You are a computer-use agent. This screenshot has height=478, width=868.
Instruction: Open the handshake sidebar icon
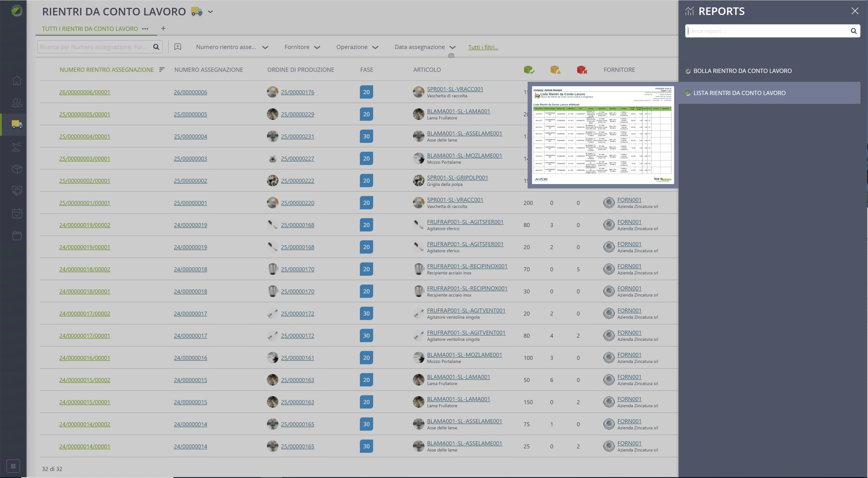pyautogui.click(x=17, y=191)
